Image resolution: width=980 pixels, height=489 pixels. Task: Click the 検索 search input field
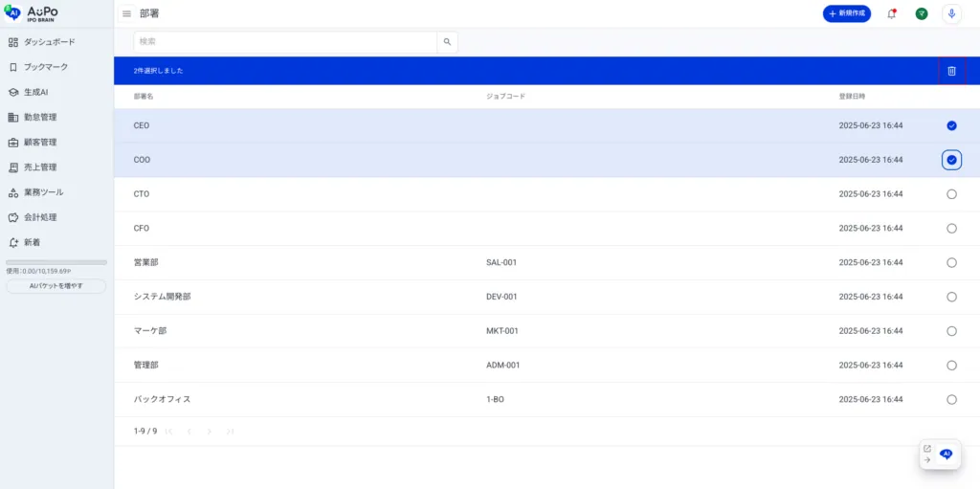click(285, 42)
